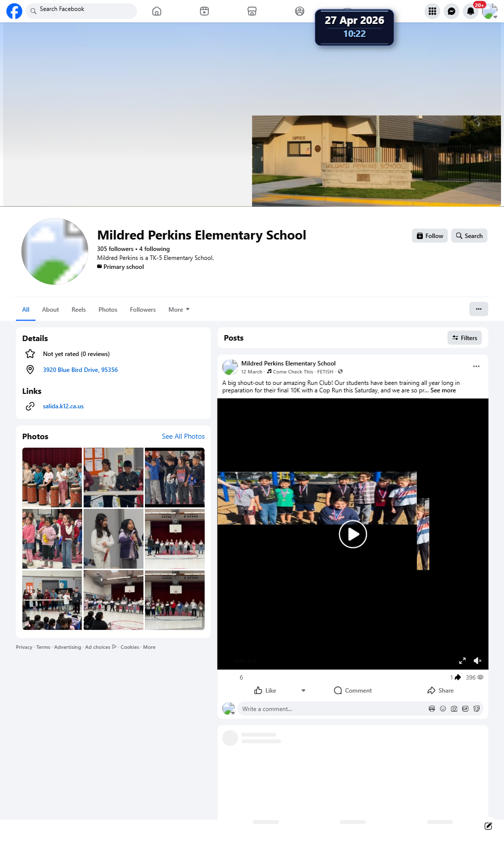
Task: Open reactions dropdown arrow beside Like
Action: click(303, 691)
